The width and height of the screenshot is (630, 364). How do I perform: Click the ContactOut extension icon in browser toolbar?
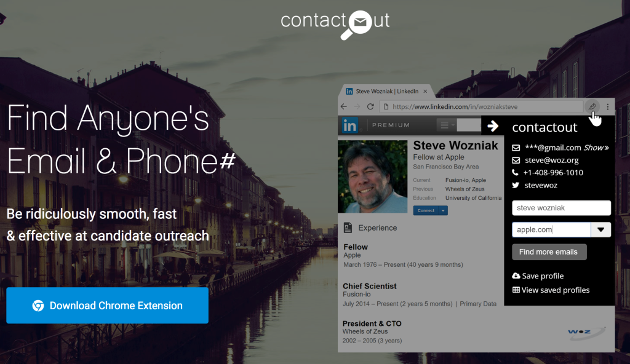pyautogui.click(x=592, y=106)
